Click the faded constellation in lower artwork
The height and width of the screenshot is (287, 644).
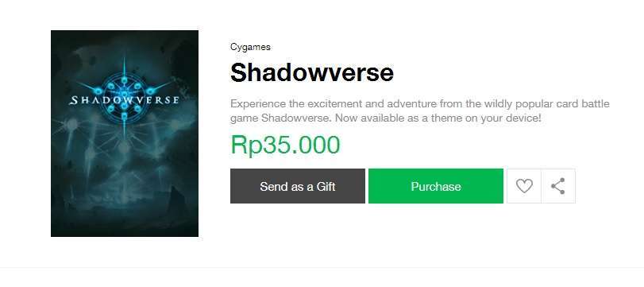119,140
